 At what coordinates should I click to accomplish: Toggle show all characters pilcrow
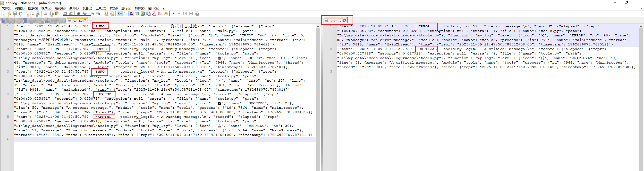point(125,14)
